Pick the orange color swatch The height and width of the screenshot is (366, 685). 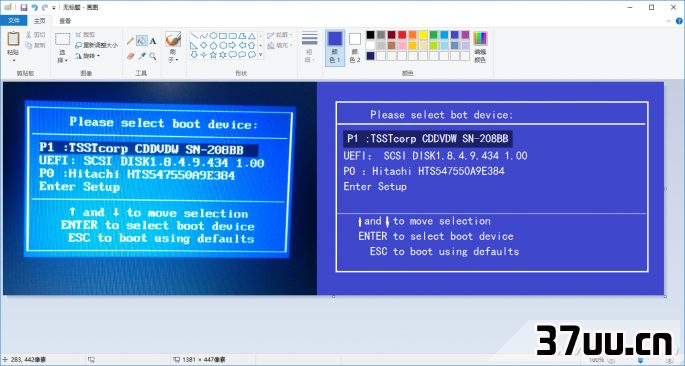[412, 35]
